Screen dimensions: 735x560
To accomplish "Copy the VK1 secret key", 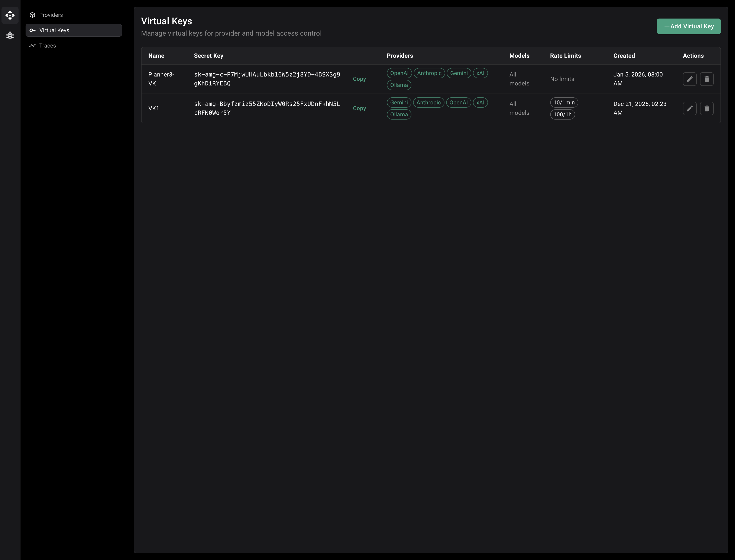I will (359, 108).
